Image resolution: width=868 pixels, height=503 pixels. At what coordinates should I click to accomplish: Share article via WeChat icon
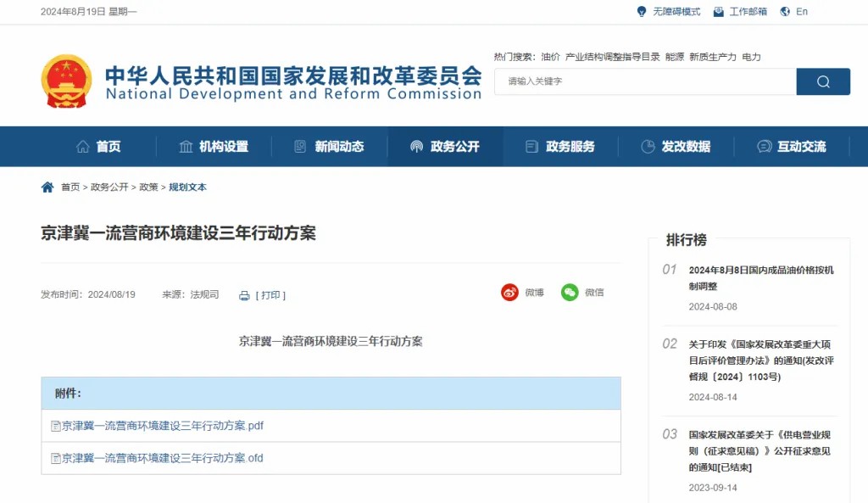point(570,293)
